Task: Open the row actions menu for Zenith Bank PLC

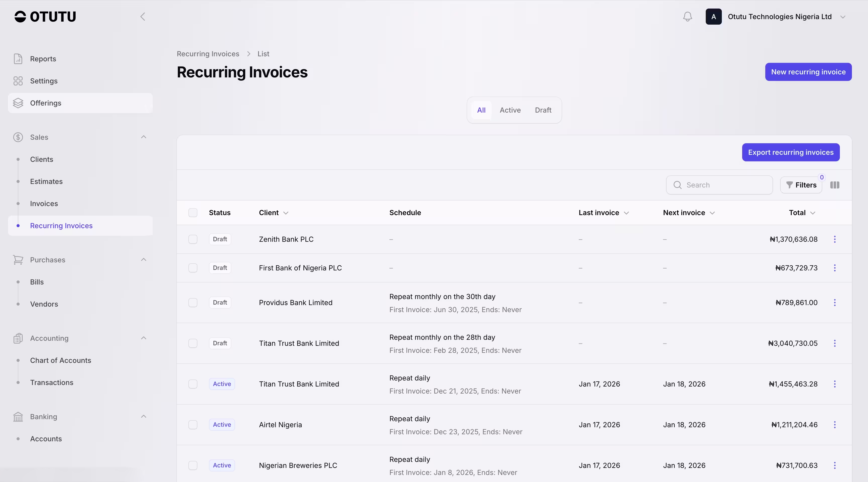Action: pos(835,239)
